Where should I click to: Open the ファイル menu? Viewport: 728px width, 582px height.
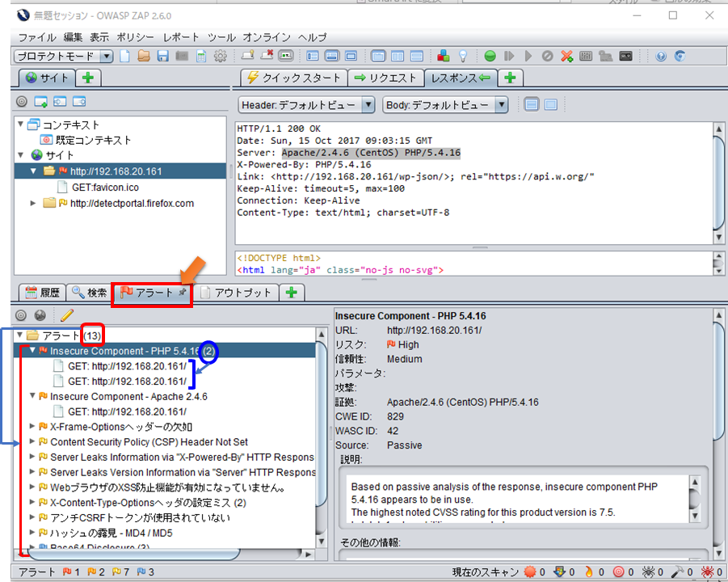coord(37,37)
